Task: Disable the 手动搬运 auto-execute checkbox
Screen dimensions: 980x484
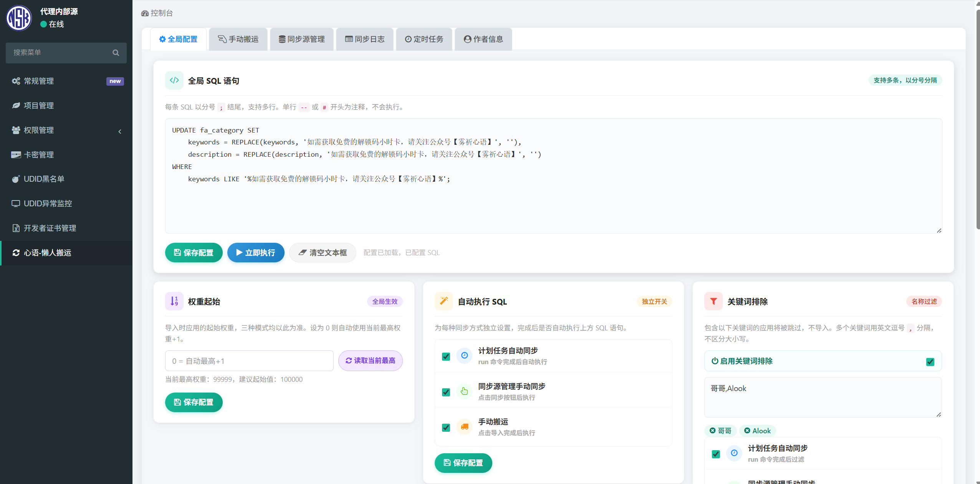Action: tap(445, 427)
